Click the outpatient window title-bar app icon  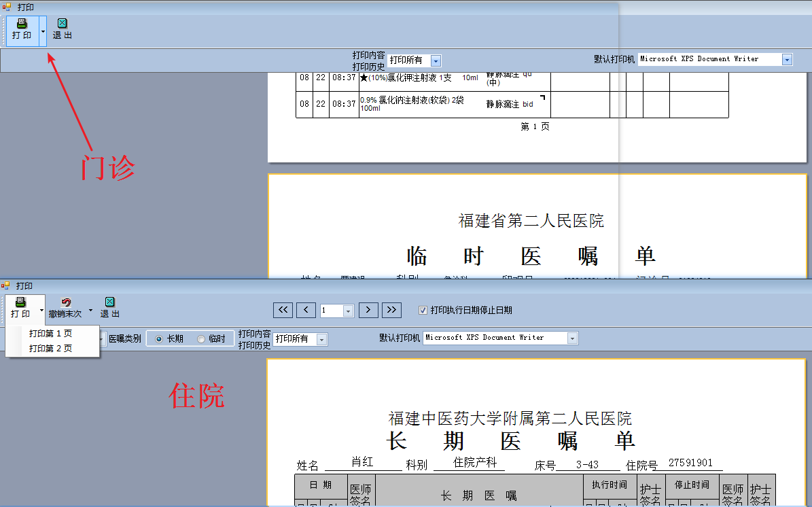coord(6,7)
